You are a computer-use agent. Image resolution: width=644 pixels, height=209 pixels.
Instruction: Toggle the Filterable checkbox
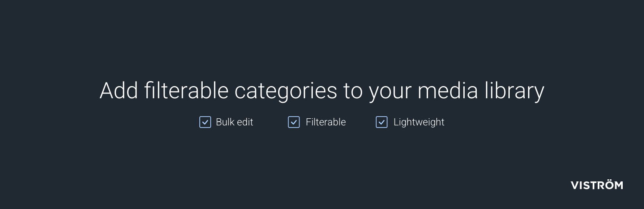click(x=294, y=122)
